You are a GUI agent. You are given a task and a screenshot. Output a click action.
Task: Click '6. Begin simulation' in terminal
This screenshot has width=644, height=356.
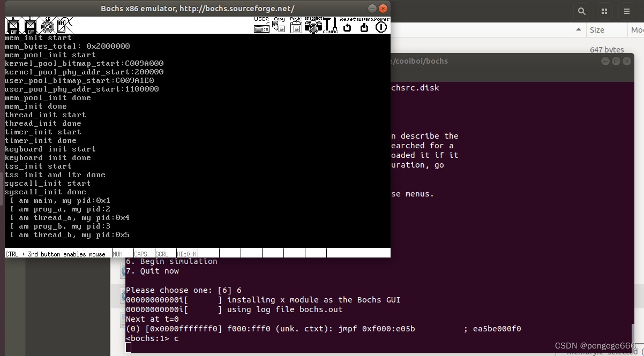[171, 261]
